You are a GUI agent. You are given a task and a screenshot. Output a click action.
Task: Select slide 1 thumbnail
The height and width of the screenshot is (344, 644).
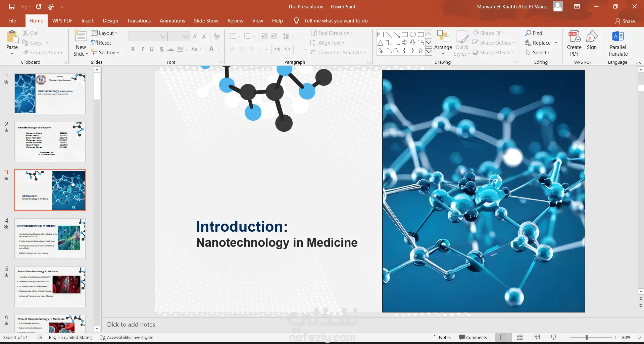click(x=50, y=94)
